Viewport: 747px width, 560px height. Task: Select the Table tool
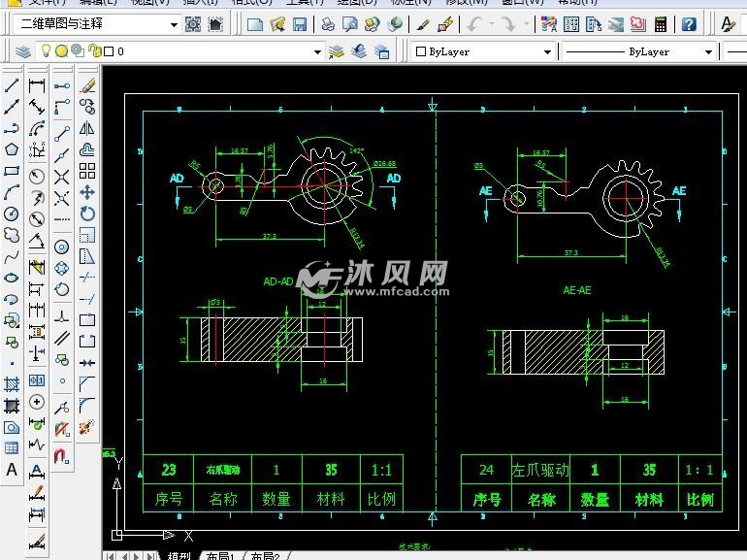click(x=12, y=448)
